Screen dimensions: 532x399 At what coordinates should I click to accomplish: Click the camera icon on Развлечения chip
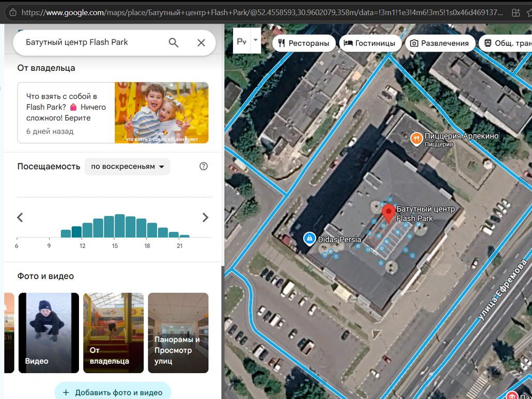tap(414, 43)
